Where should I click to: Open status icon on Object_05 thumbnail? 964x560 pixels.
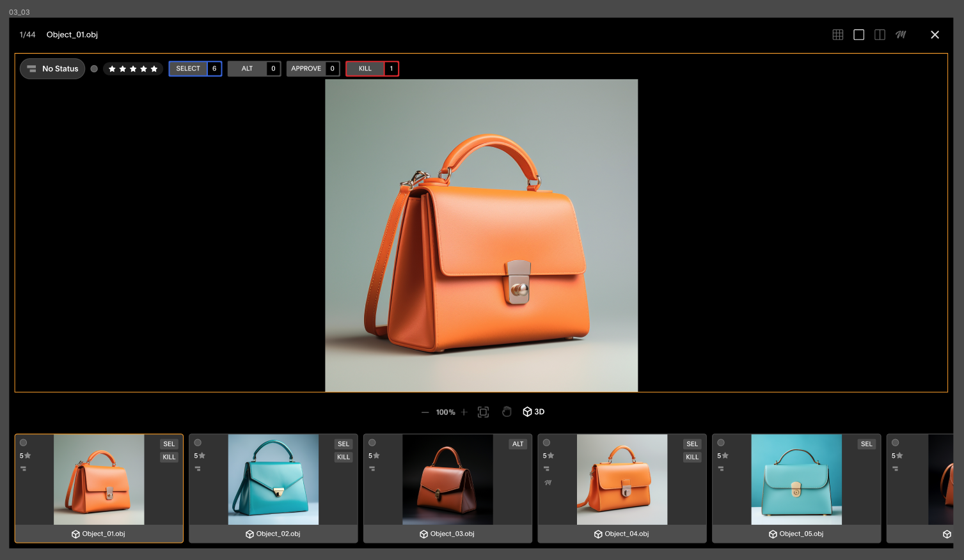click(x=721, y=469)
